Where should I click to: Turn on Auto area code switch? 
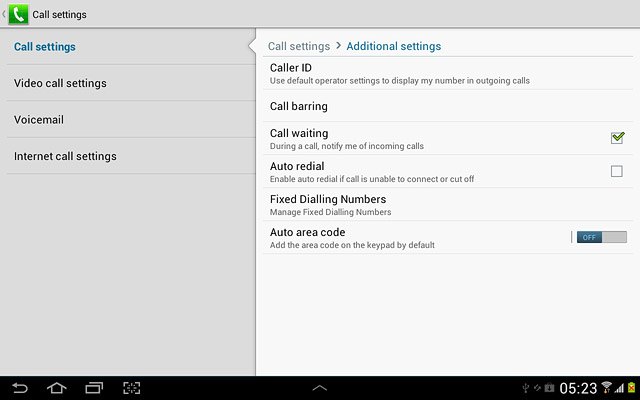(x=602, y=237)
